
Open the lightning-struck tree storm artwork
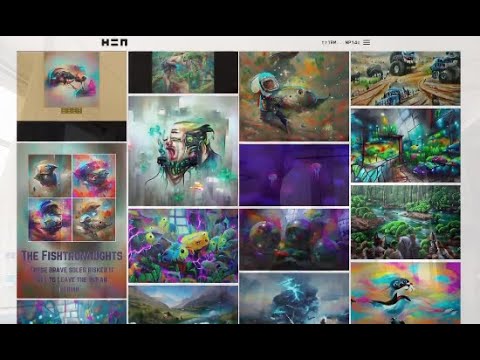click(x=294, y=299)
